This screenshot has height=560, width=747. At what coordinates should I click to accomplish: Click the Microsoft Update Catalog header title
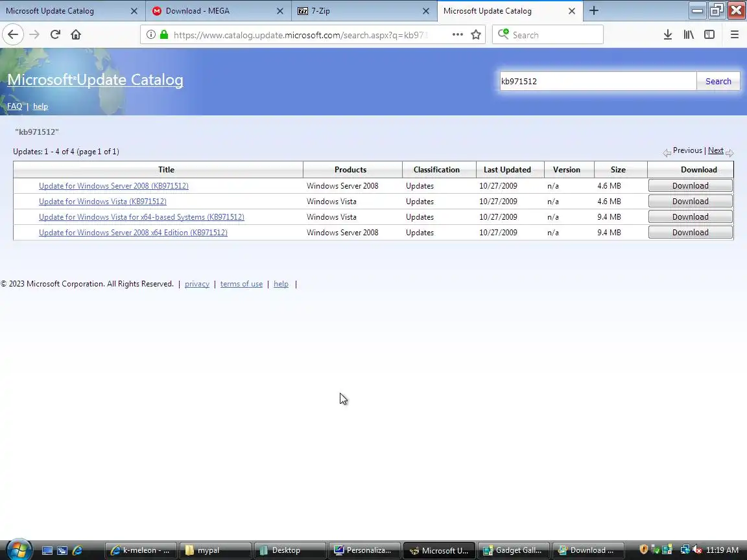(x=95, y=80)
